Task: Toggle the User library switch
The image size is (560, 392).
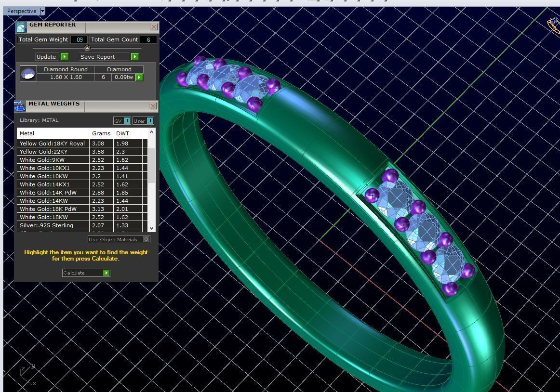Action: (x=143, y=121)
